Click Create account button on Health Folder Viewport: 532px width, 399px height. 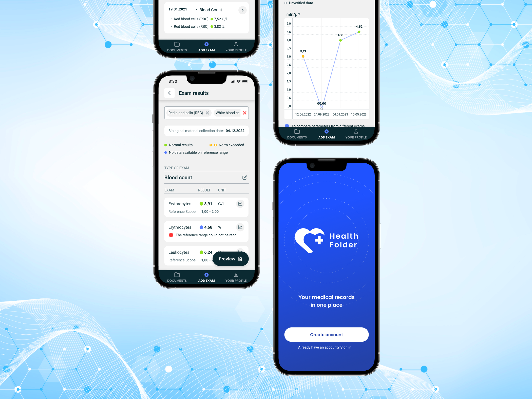[326, 334]
